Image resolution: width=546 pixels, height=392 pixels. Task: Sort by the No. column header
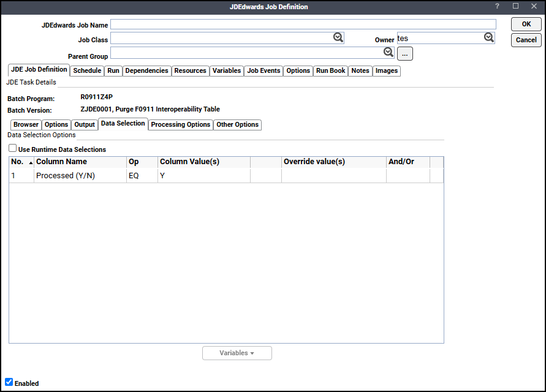(21, 162)
